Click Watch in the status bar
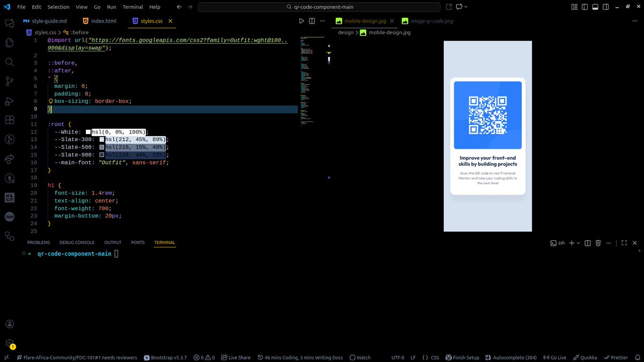The width and height of the screenshot is (644, 362). click(360, 357)
